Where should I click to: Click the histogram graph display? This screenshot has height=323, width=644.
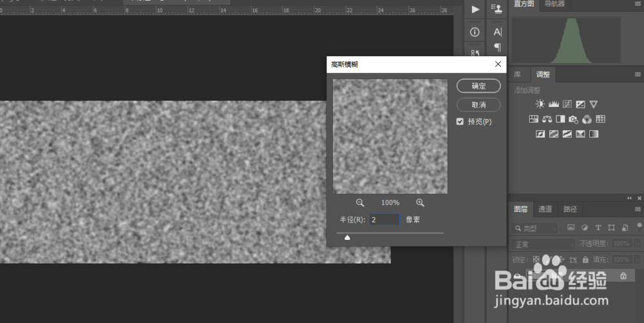coord(566,40)
